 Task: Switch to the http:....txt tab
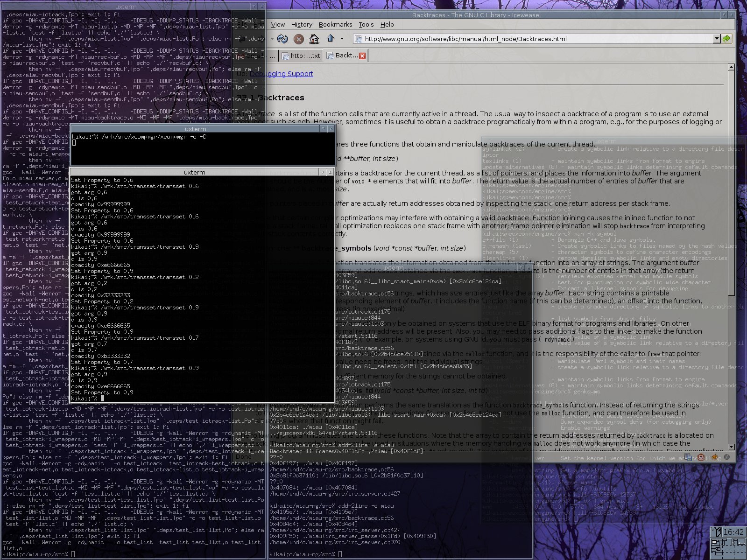pyautogui.click(x=301, y=56)
